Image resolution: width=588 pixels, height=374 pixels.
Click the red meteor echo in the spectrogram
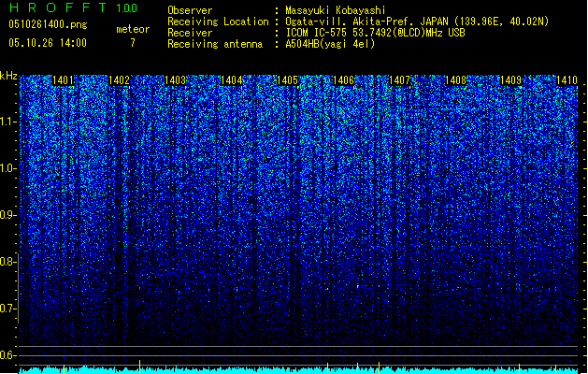140,289
